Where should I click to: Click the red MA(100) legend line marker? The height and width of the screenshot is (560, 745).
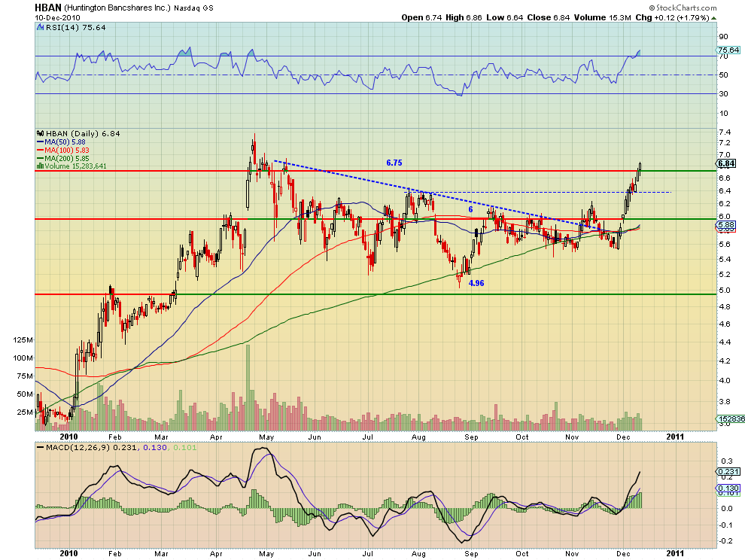point(41,151)
